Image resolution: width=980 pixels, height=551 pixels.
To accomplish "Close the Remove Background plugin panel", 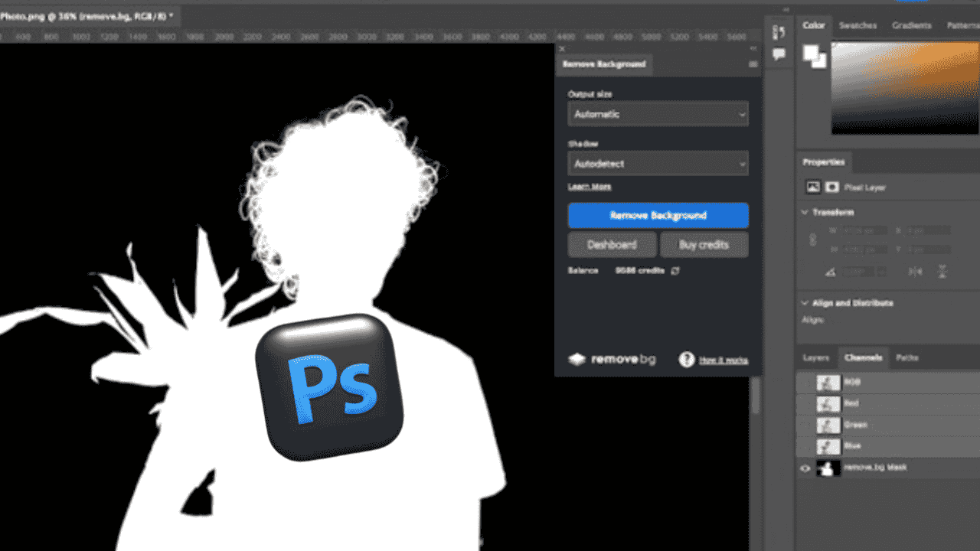I will pos(562,48).
